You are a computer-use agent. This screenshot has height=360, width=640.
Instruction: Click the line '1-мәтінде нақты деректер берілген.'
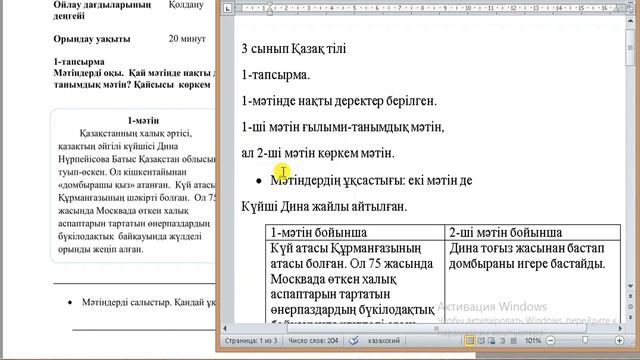(x=339, y=101)
